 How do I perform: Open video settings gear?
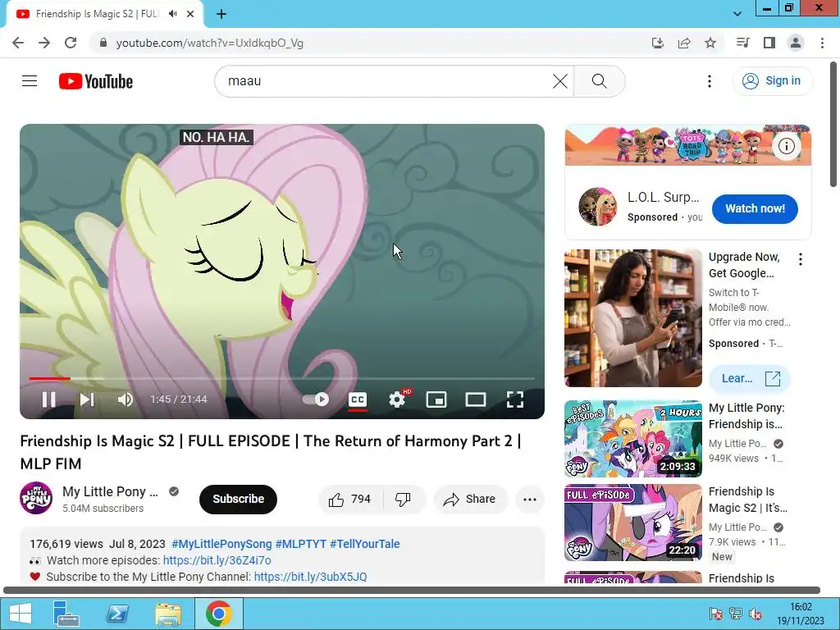[x=397, y=399]
